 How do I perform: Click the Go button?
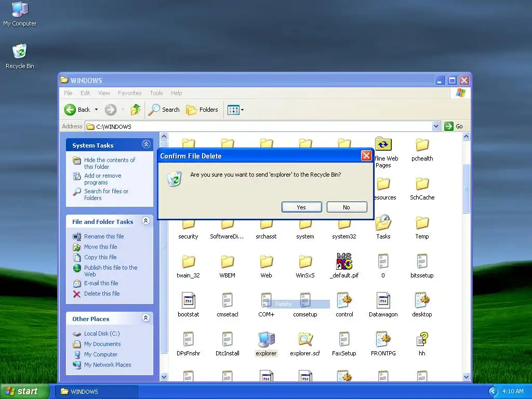(454, 127)
